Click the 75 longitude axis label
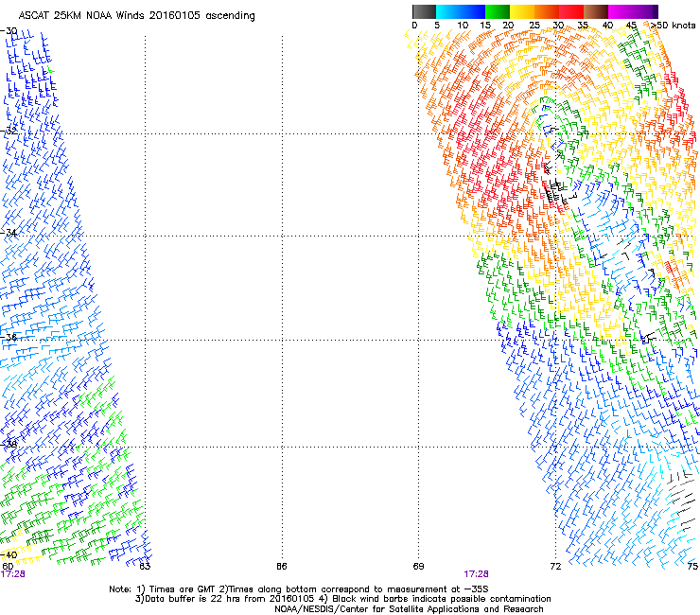The width and height of the screenshot is (700, 615). point(692,567)
